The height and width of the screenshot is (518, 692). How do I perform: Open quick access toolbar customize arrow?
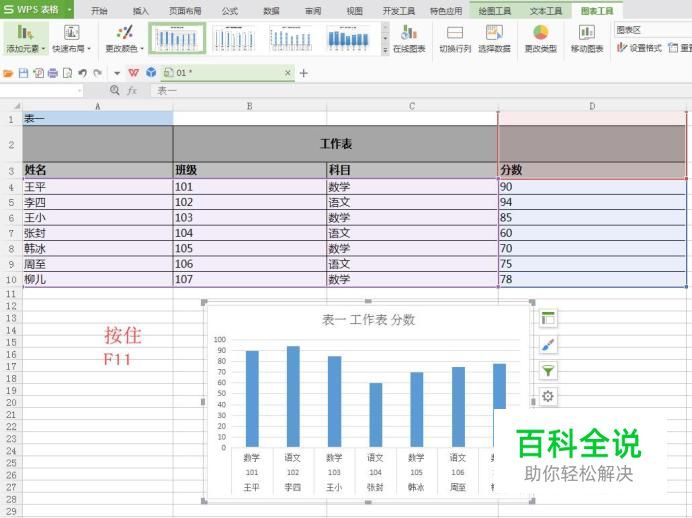(x=117, y=73)
